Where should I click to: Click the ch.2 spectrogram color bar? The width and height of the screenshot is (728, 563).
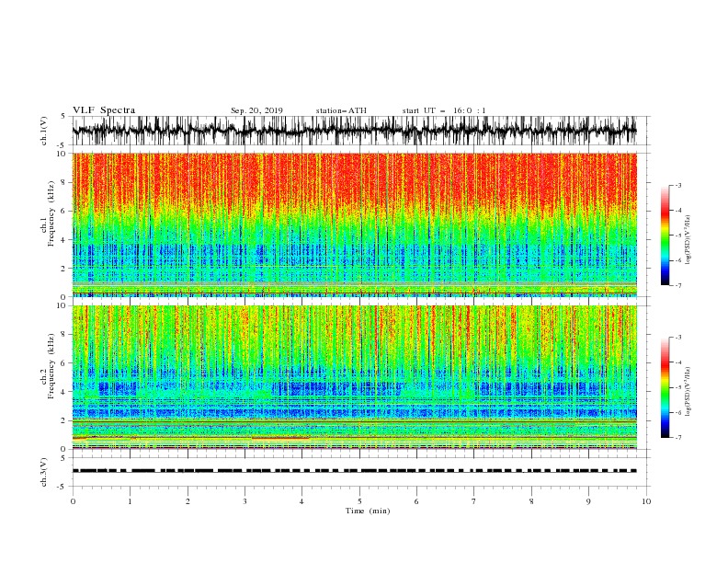pos(665,387)
